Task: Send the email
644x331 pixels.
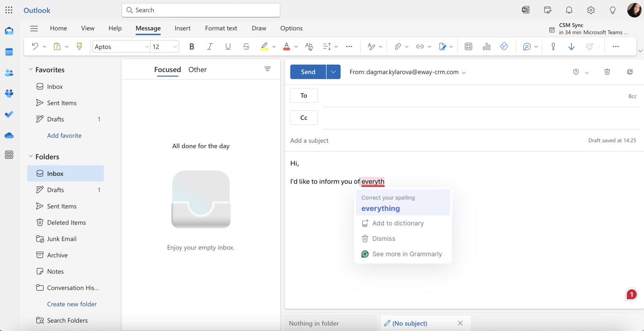Action: [x=308, y=72]
